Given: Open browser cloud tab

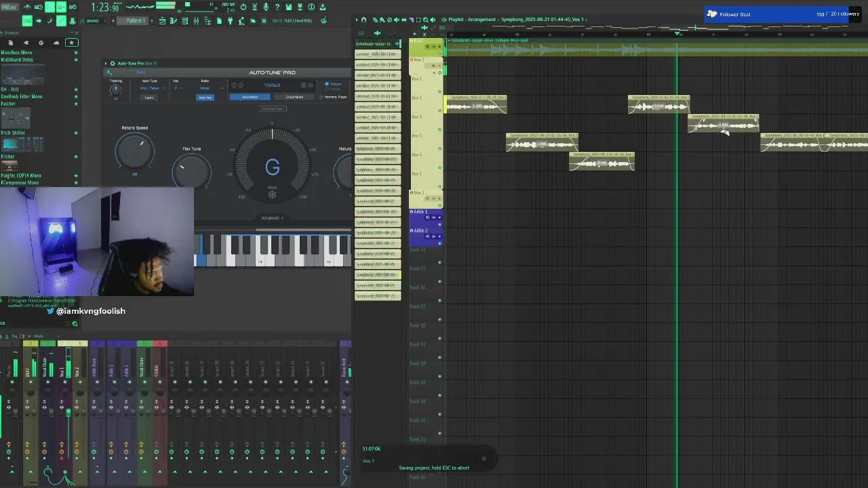Looking at the screenshot, I should coord(56,43).
